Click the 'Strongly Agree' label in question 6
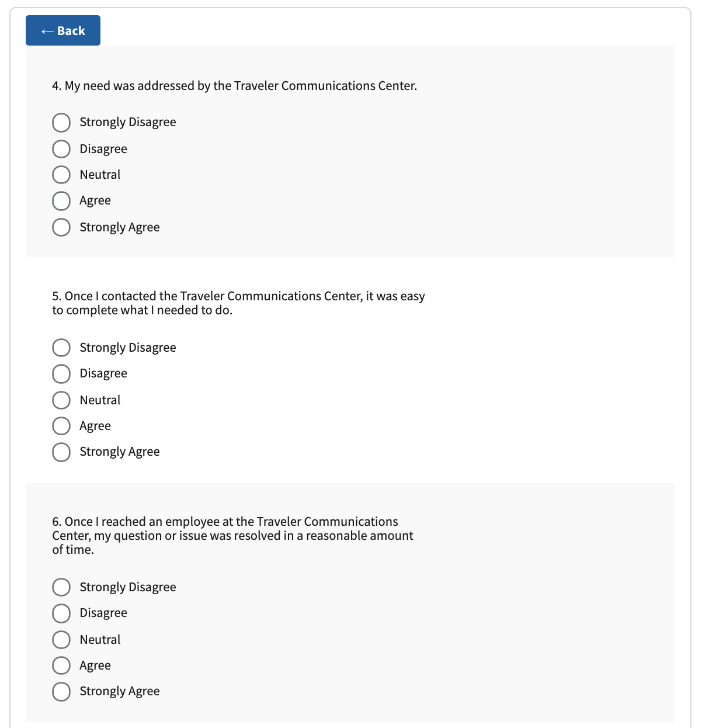This screenshot has width=702, height=728. [120, 691]
